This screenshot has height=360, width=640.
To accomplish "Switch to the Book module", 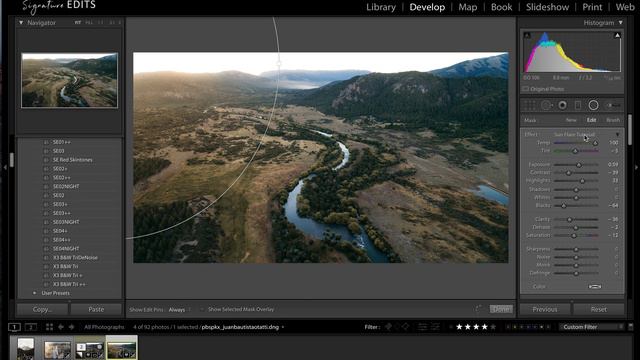I will (502, 7).
